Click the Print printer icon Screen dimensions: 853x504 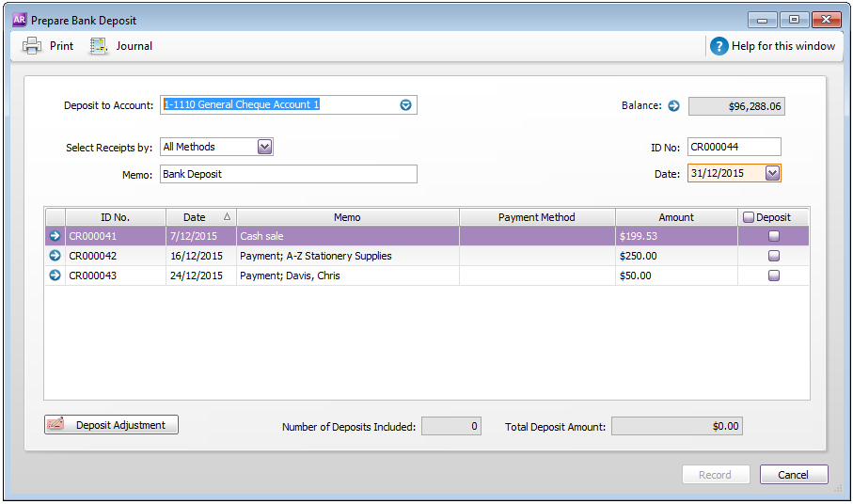32,46
